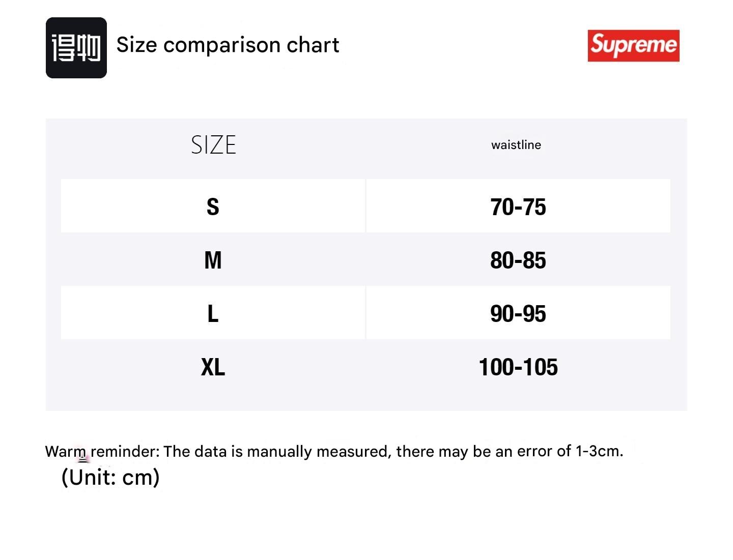Click the '1-3cm' error range text
This screenshot has width=733, height=560.
(x=598, y=451)
